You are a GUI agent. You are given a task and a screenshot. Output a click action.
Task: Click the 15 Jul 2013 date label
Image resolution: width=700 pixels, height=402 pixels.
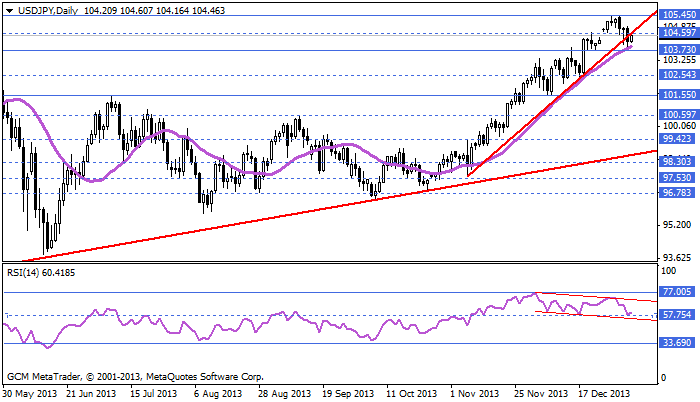pyautogui.click(x=153, y=394)
